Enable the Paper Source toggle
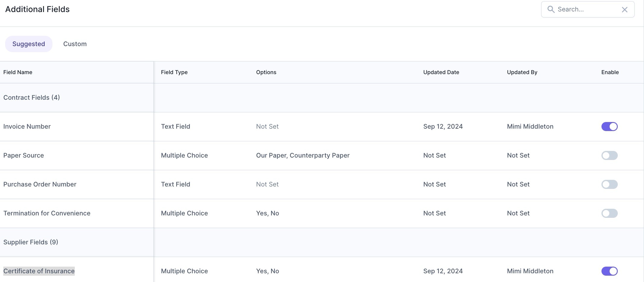Screen dimensions: 644x282 (x=609, y=155)
